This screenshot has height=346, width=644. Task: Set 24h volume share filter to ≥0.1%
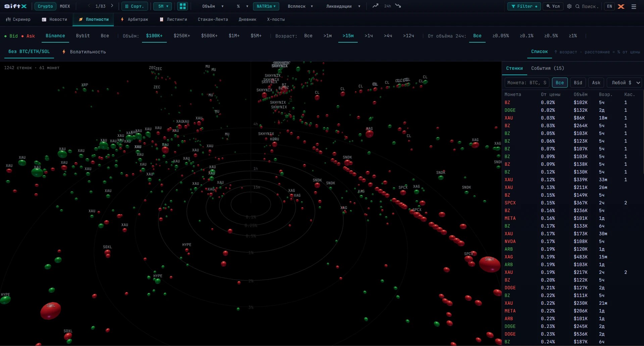pos(527,36)
